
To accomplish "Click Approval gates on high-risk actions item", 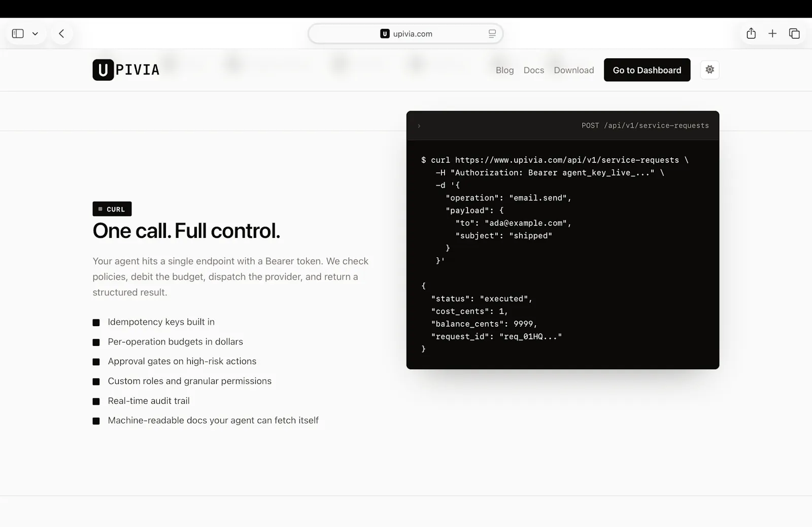I will pyautogui.click(x=175, y=361).
